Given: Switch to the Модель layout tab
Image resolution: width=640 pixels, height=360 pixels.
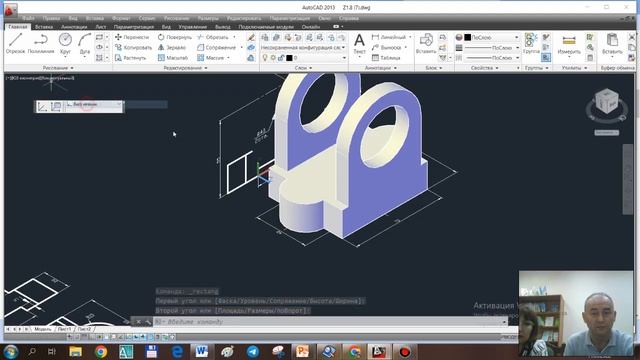Looking at the screenshot, I should tap(42, 329).
